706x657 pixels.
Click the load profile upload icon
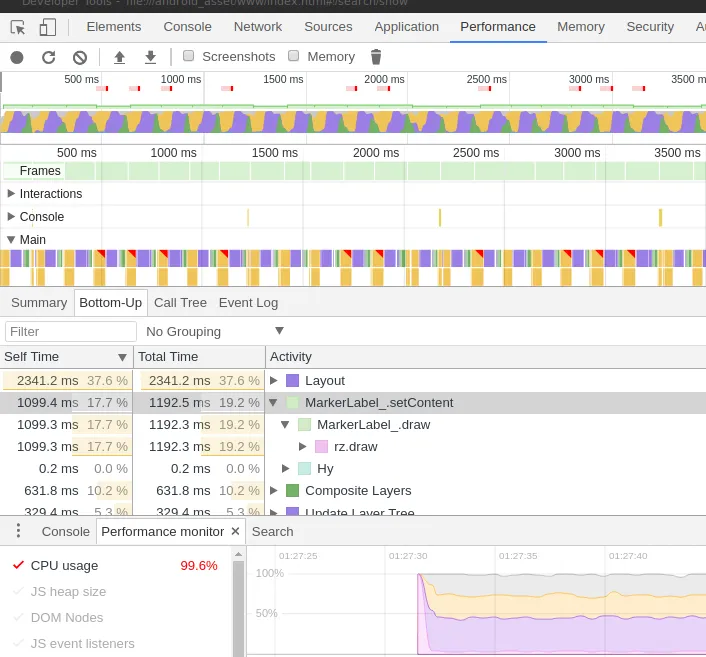coord(119,57)
